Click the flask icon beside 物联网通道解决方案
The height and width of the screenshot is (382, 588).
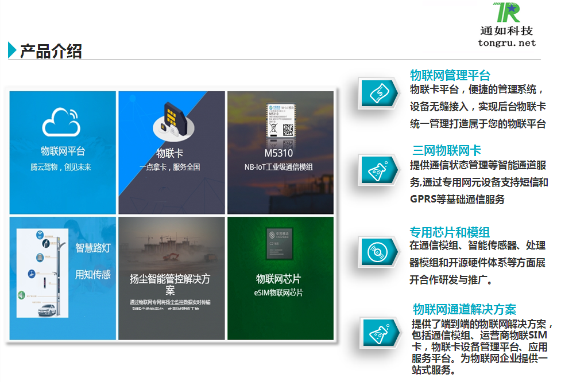(x=380, y=332)
